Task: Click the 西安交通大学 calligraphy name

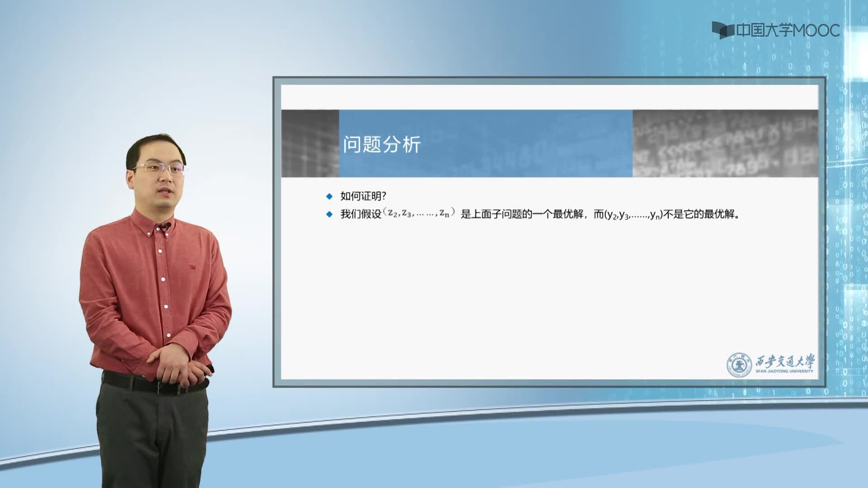Action: [785, 361]
